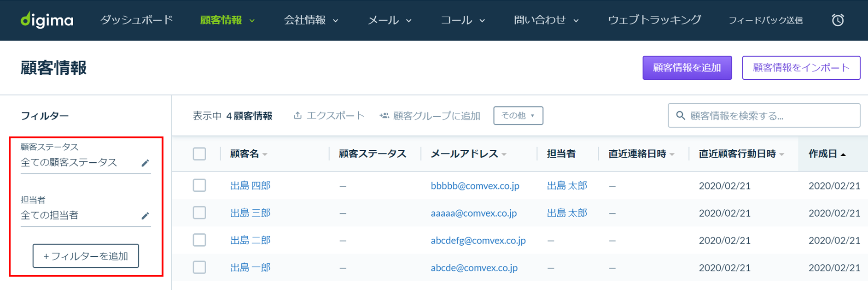Click 全ての担当者 filter value
Screen dimensions: 868x290
point(50,215)
